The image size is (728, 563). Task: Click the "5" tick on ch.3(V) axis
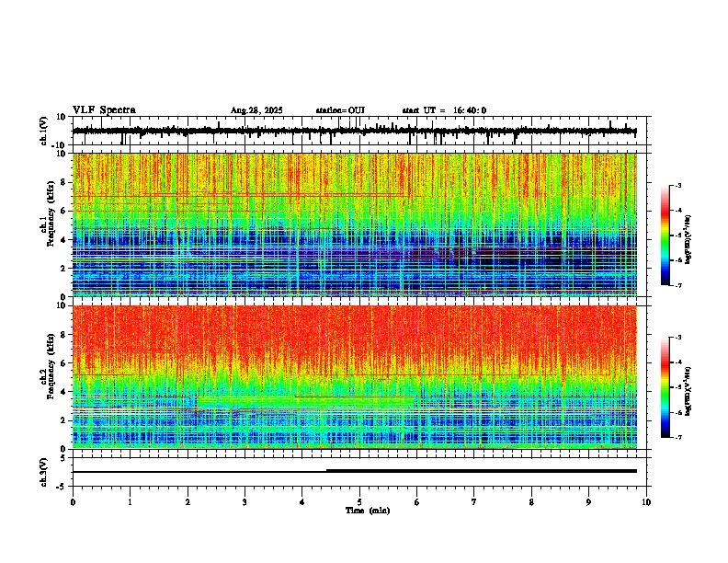64,458
